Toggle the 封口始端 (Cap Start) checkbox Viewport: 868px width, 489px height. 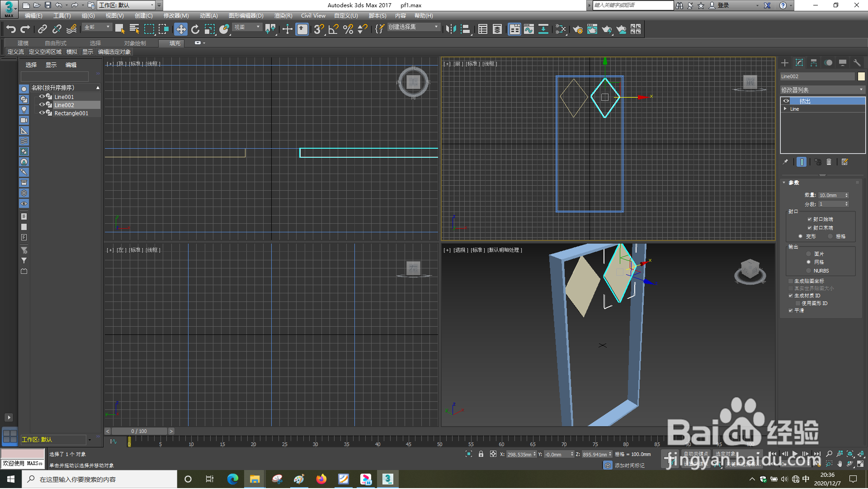tap(810, 220)
